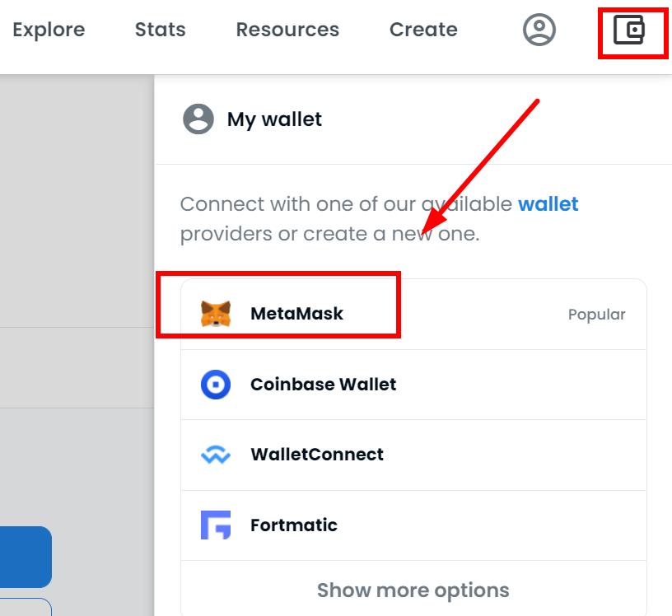Open the Resources menu
The width and height of the screenshot is (672, 616).
click(287, 30)
